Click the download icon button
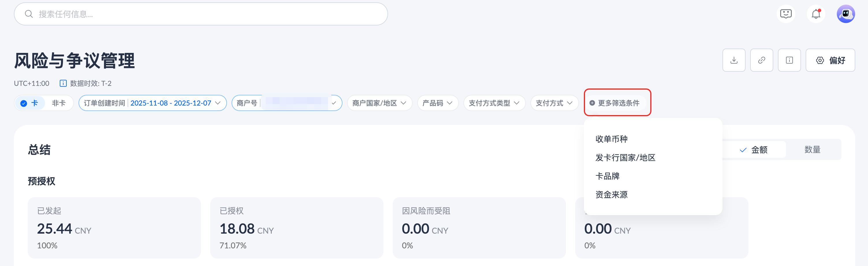Screen dimensions: 868x266 (x=733, y=60)
